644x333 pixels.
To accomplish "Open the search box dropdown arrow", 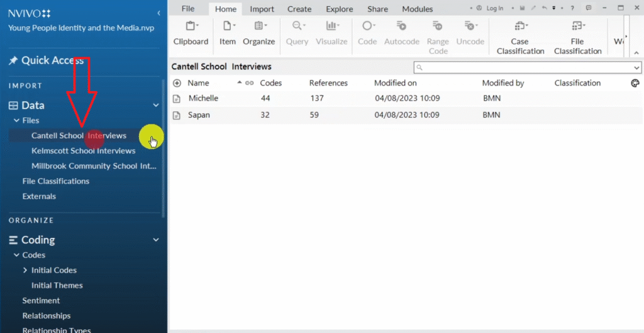I will pos(636,67).
